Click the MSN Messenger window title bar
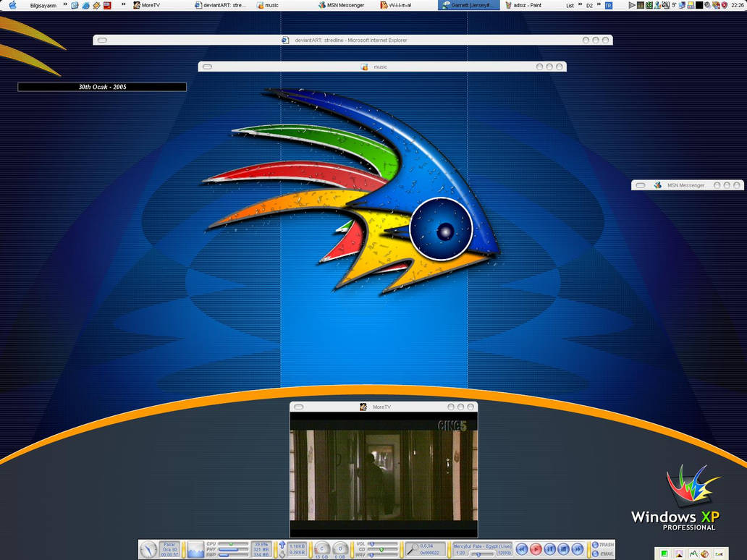The width and height of the screenshot is (747, 560). [687, 184]
